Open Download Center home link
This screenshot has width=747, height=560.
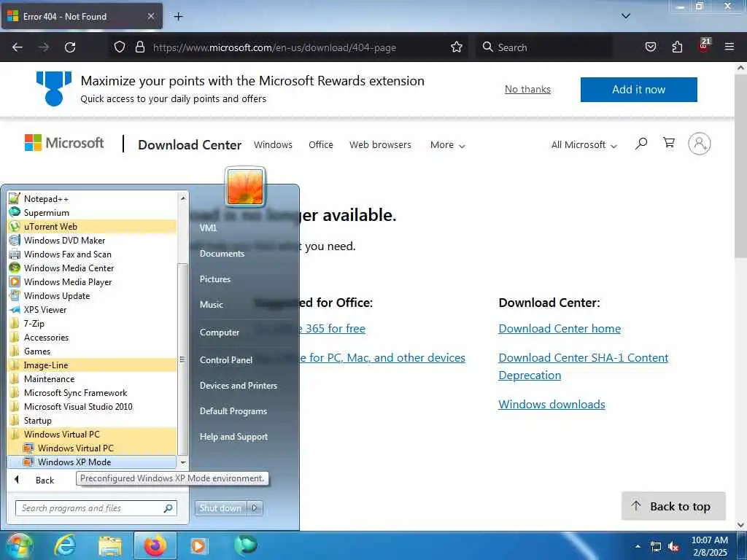[560, 329]
